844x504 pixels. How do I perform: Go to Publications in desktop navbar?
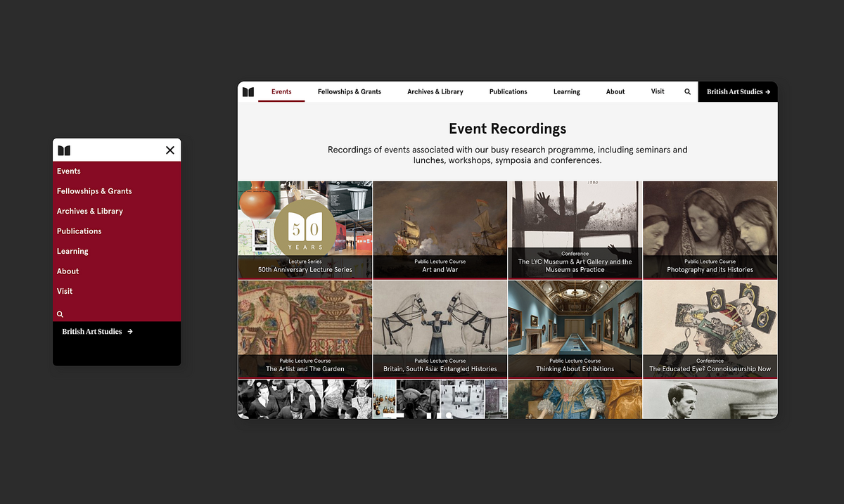tap(508, 92)
